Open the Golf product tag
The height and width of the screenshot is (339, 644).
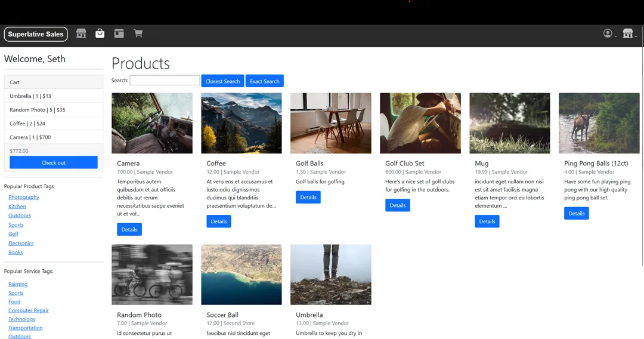pyautogui.click(x=13, y=234)
